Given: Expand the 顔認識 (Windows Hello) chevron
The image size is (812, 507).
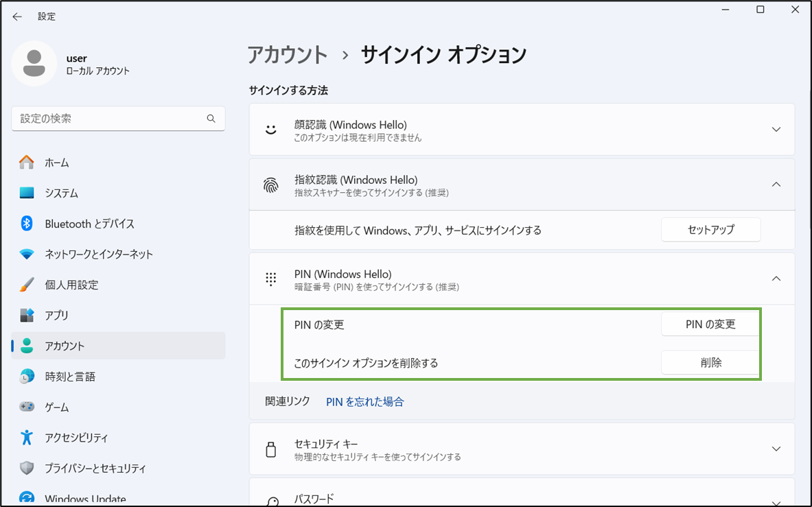Looking at the screenshot, I should pyautogui.click(x=776, y=130).
